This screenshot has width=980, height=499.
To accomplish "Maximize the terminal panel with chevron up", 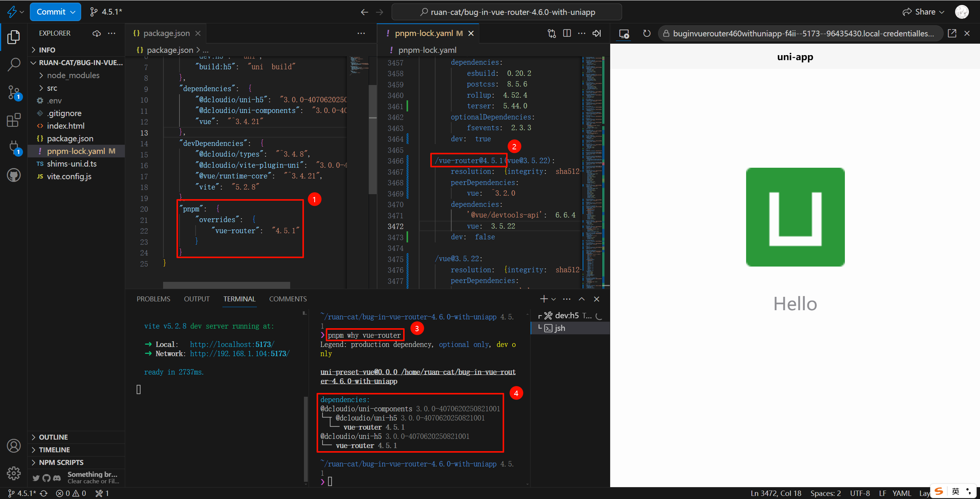I will pos(581,299).
